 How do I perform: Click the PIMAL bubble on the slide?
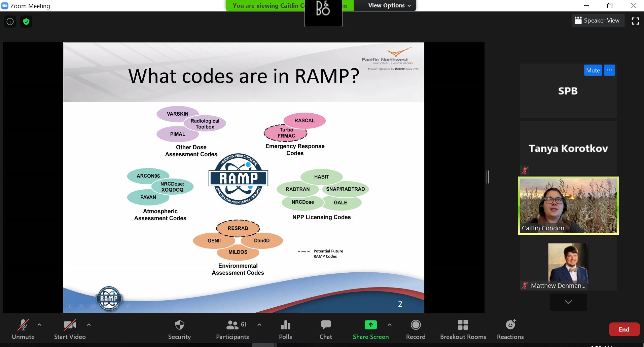178,134
